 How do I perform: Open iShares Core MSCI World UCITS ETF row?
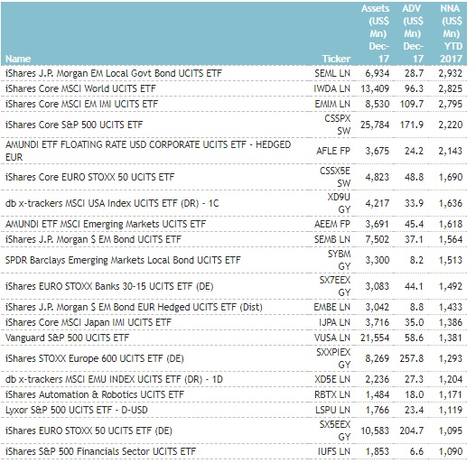coord(234,88)
